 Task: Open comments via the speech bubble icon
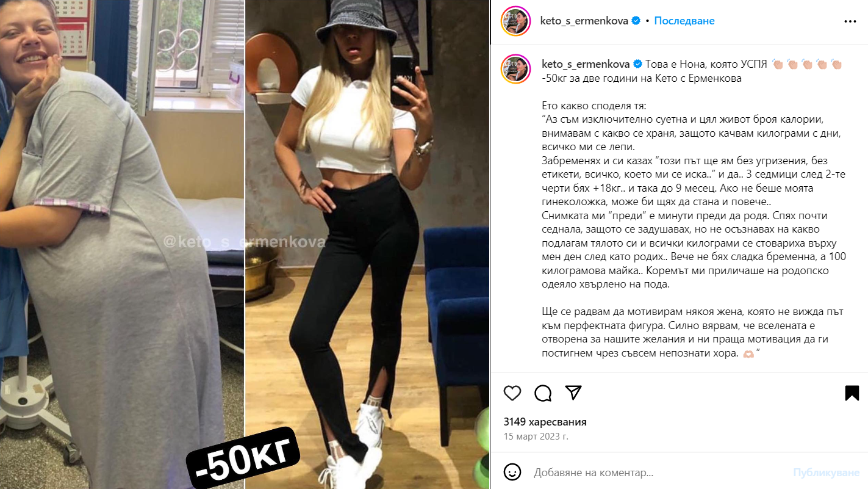pos(543,393)
